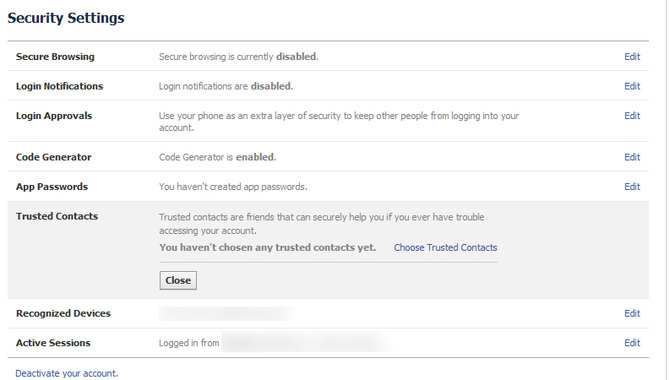Viewport: 670px width, 380px height.
Task: Expand the Code Generator row label
Action: click(x=53, y=157)
